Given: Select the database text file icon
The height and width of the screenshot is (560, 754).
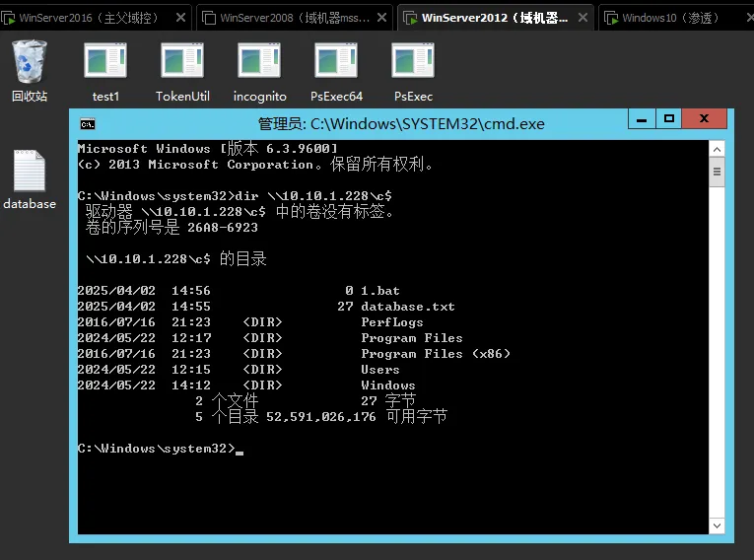Looking at the screenshot, I should pos(30,179).
